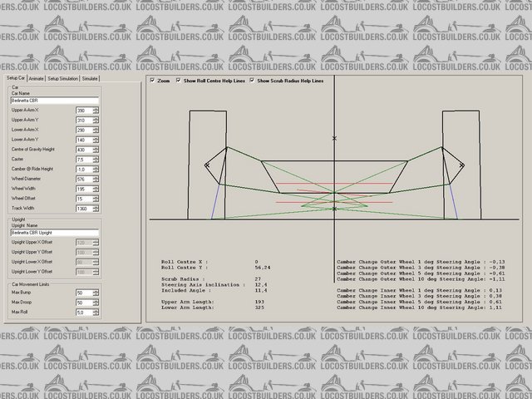Click the Max Bump spinner arrows

pyautogui.click(x=96, y=293)
